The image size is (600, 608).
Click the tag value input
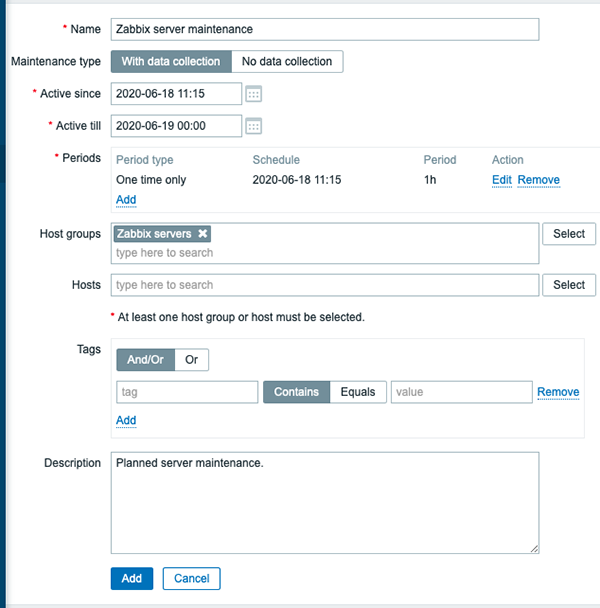click(x=462, y=392)
